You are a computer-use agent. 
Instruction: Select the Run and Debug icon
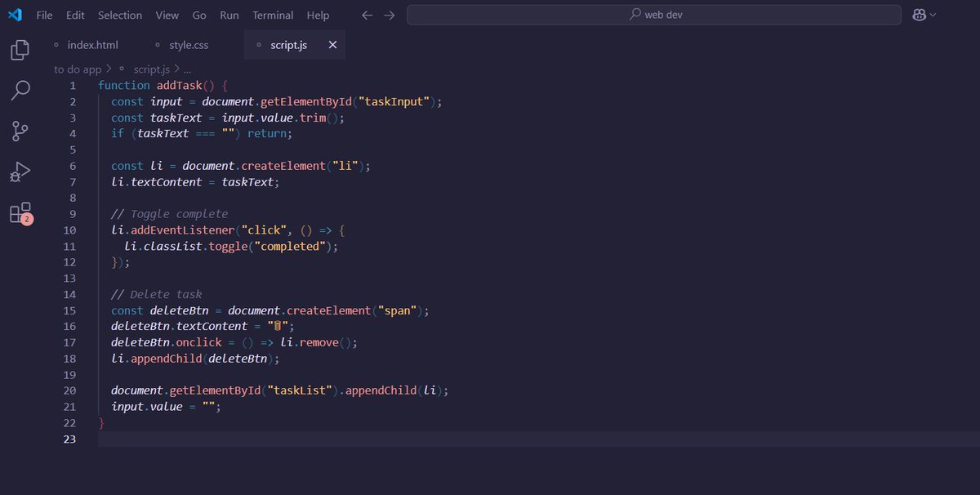click(x=18, y=172)
